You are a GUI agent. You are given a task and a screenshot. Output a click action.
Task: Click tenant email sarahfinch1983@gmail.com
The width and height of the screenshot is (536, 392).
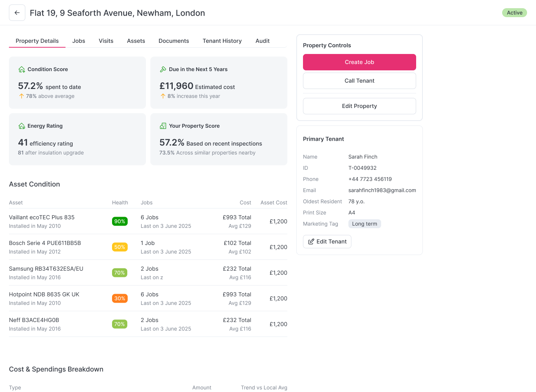pos(382,190)
